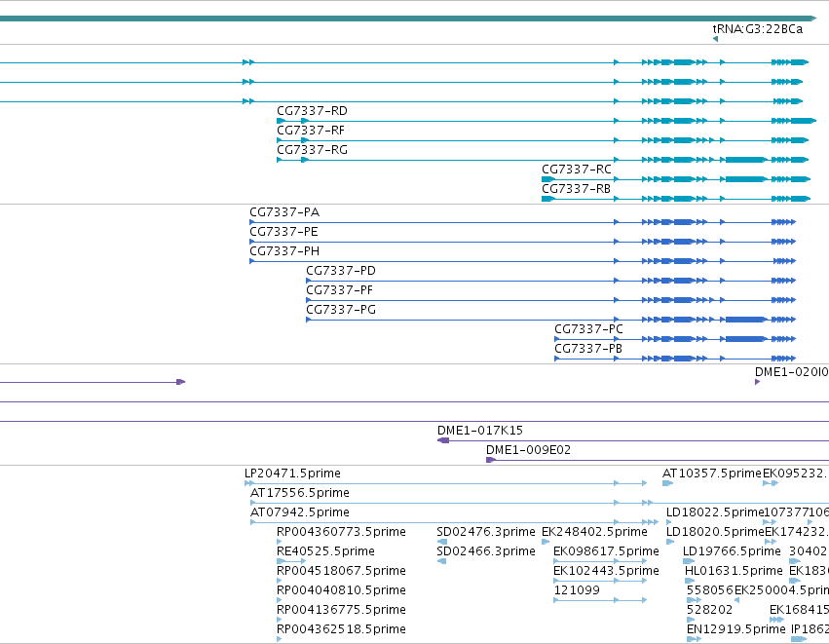Click the CG7337-RC first exon glyph

548,179
